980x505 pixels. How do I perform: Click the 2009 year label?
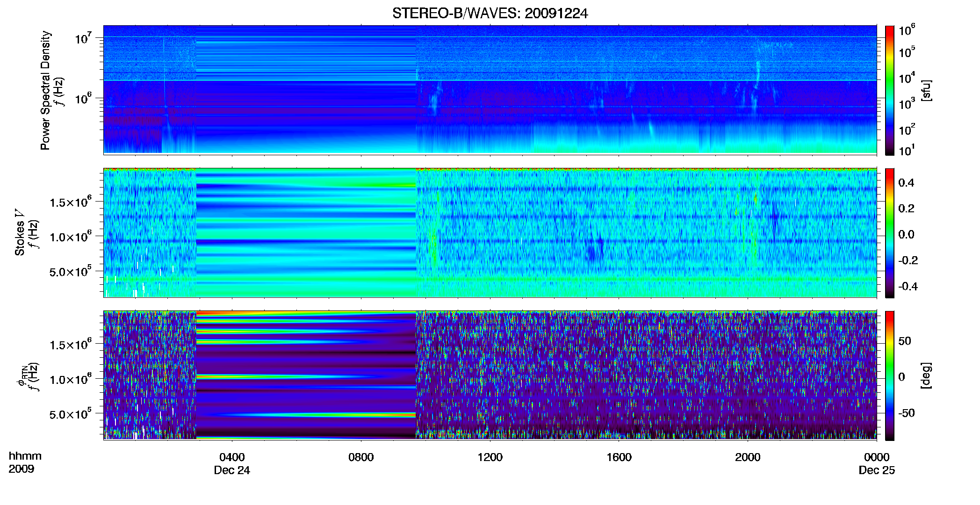point(22,469)
